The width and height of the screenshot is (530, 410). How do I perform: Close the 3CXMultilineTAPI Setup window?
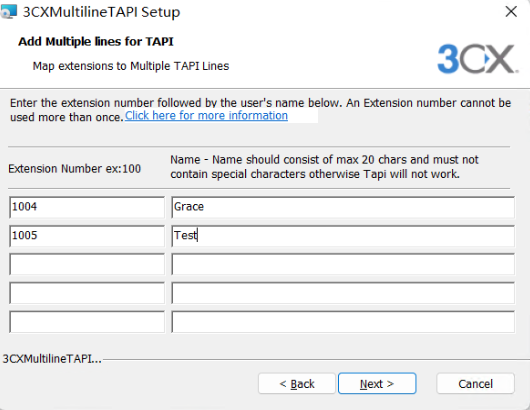[511, 12]
